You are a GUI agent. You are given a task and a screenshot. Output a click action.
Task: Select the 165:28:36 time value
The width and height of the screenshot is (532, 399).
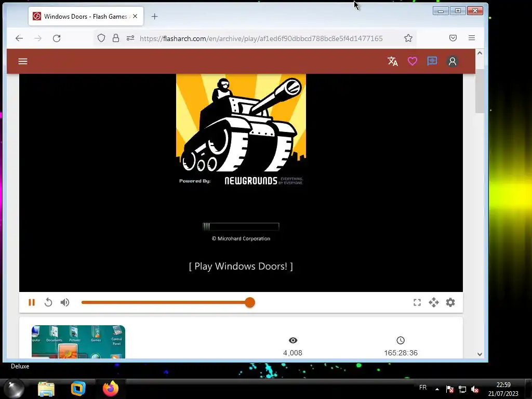(401, 353)
